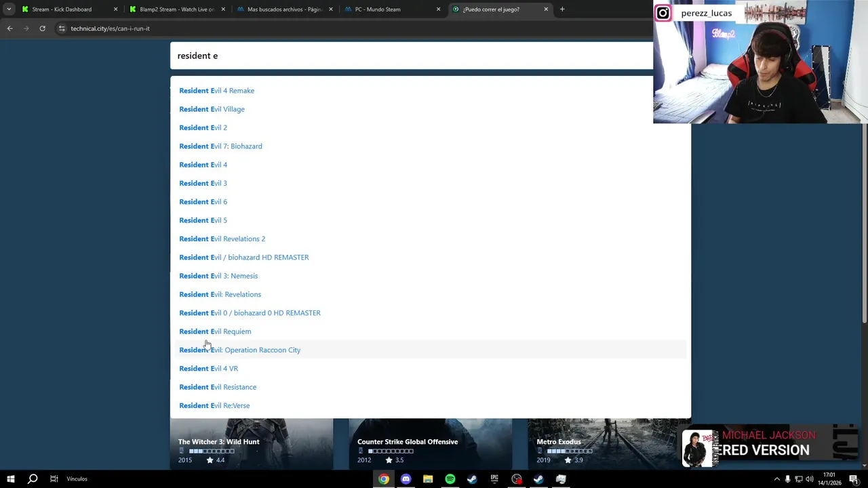Click the Vínculos toolbar on taskbar
The height and width of the screenshot is (488, 868).
77,479
